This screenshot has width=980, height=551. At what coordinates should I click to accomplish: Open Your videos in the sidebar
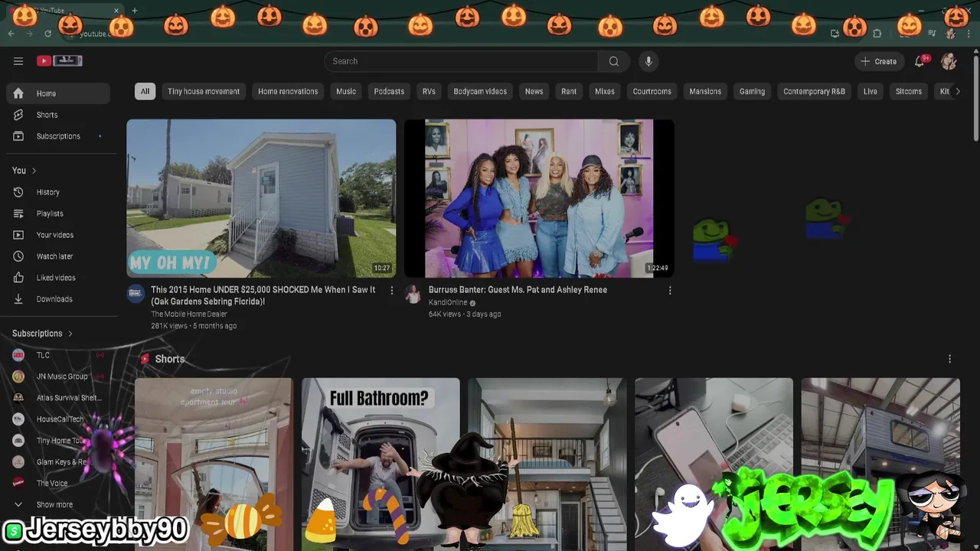pos(58,235)
